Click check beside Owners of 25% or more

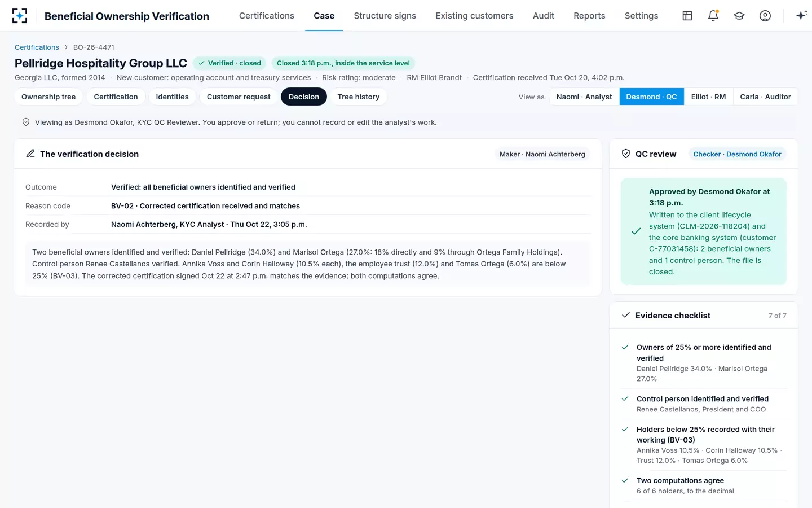coord(625,348)
